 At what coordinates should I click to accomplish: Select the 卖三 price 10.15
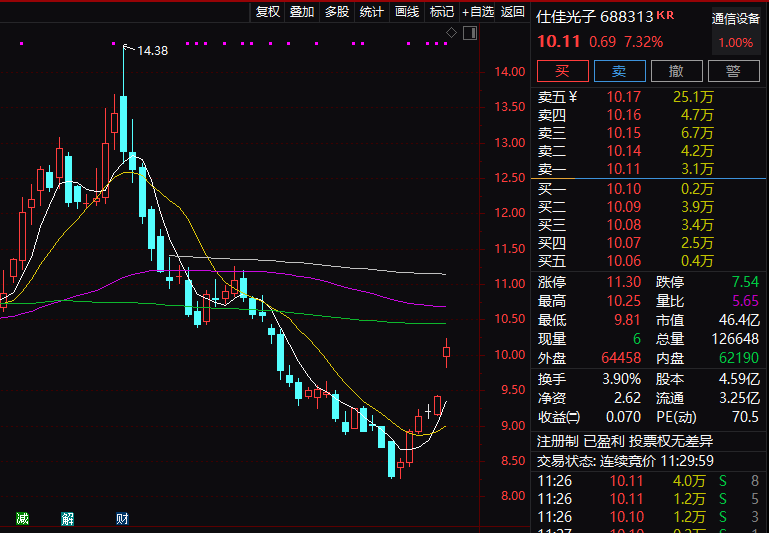click(x=624, y=133)
